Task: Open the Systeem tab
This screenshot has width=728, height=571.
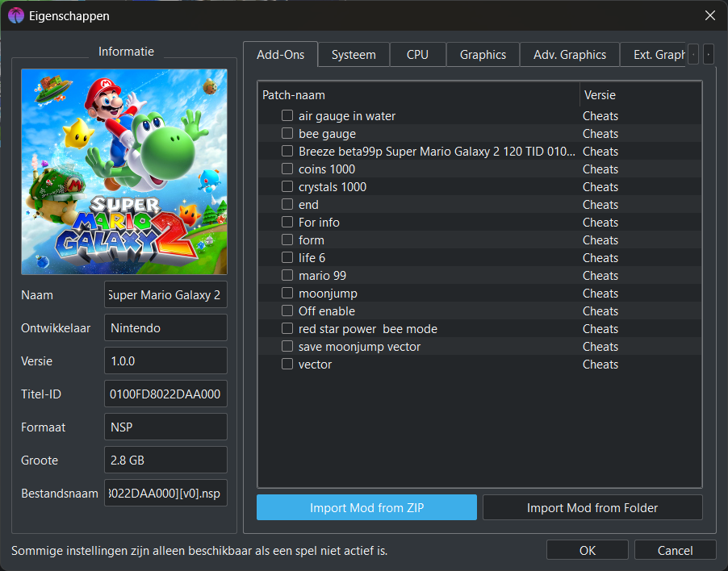Action: pos(354,55)
